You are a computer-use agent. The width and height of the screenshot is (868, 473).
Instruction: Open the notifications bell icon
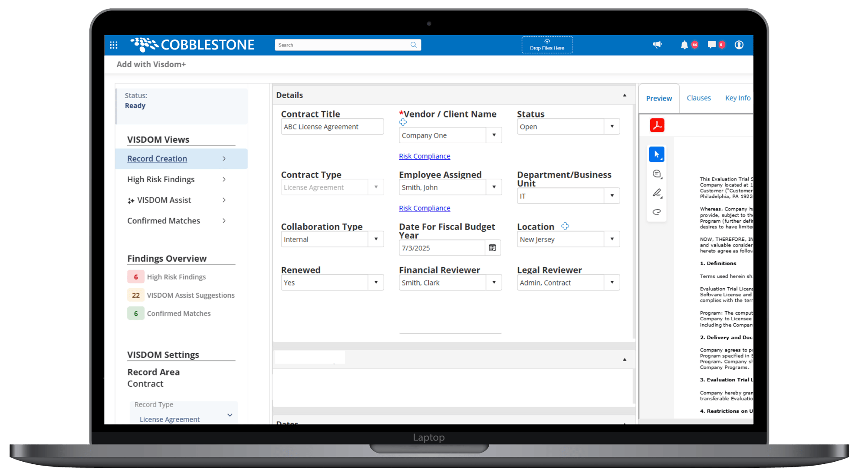coord(684,45)
